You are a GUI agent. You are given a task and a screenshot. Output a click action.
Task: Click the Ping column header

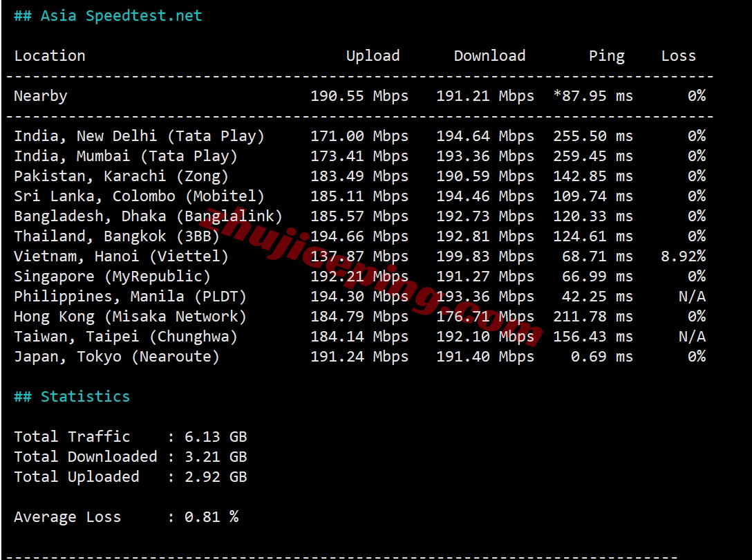tap(607, 55)
